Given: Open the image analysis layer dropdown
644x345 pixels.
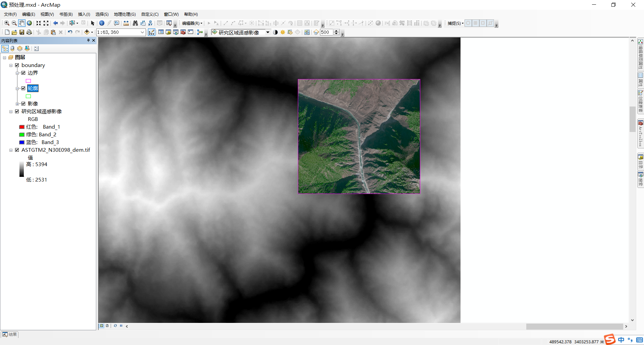Looking at the screenshot, I should click(x=268, y=32).
